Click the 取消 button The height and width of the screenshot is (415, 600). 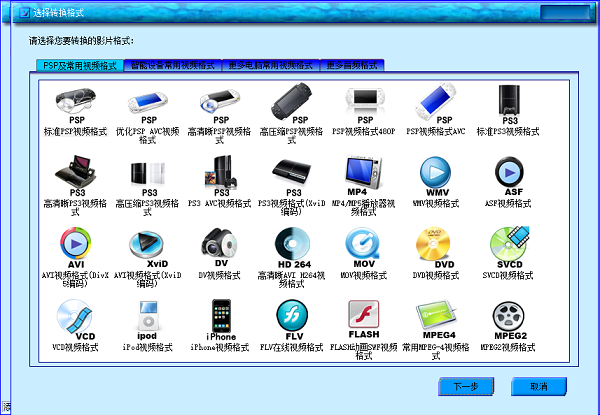point(538,386)
